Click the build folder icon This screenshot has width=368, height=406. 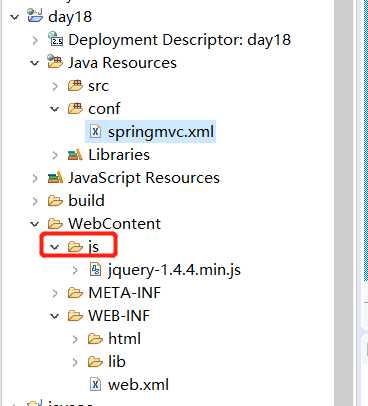tap(55, 201)
